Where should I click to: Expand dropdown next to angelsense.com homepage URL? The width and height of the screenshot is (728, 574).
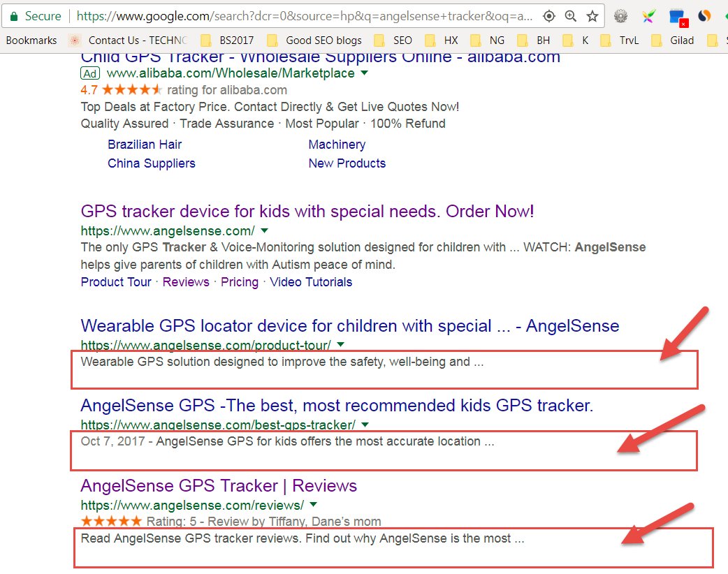(x=265, y=230)
